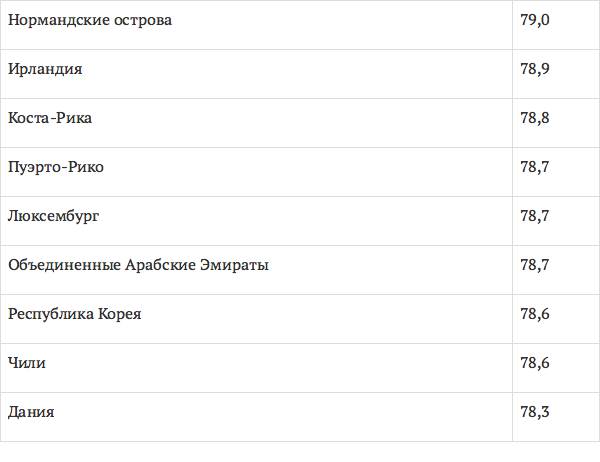Click the word Эмираты in the table
This screenshot has width=600, height=462.
tap(233, 265)
